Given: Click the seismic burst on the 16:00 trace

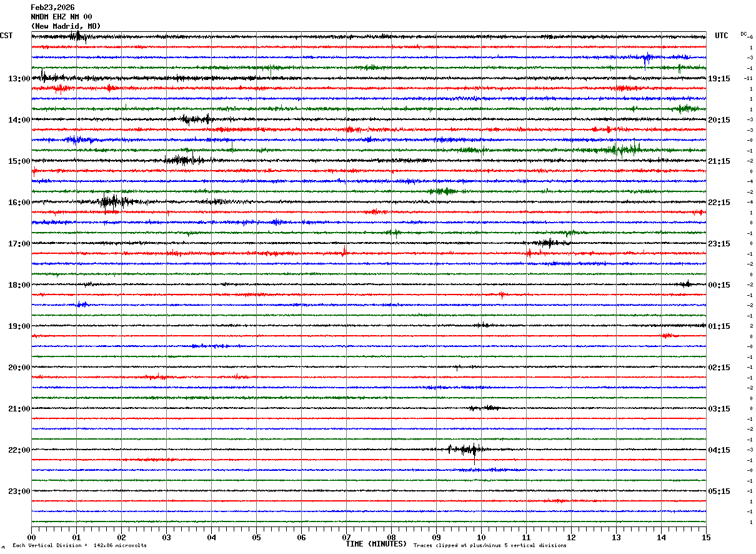Looking at the screenshot, I should 114,201.
